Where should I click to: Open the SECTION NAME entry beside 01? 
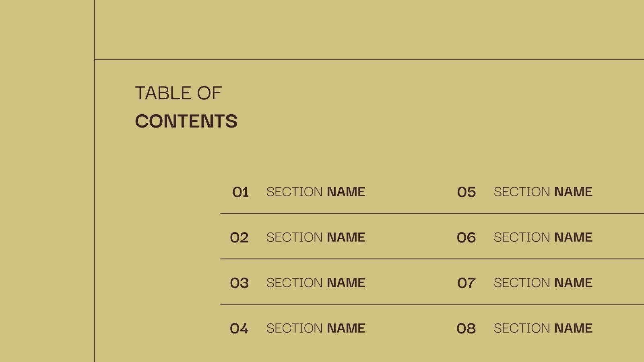click(316, 192)
